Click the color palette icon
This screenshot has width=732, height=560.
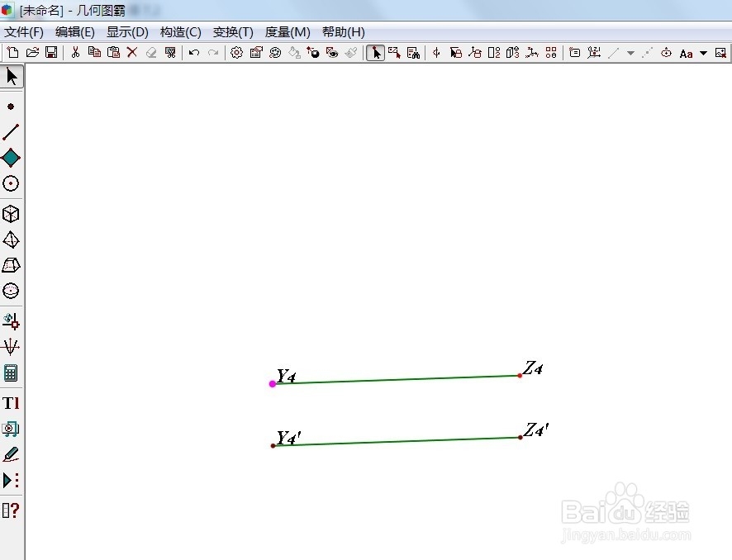[x=275, y=53]
